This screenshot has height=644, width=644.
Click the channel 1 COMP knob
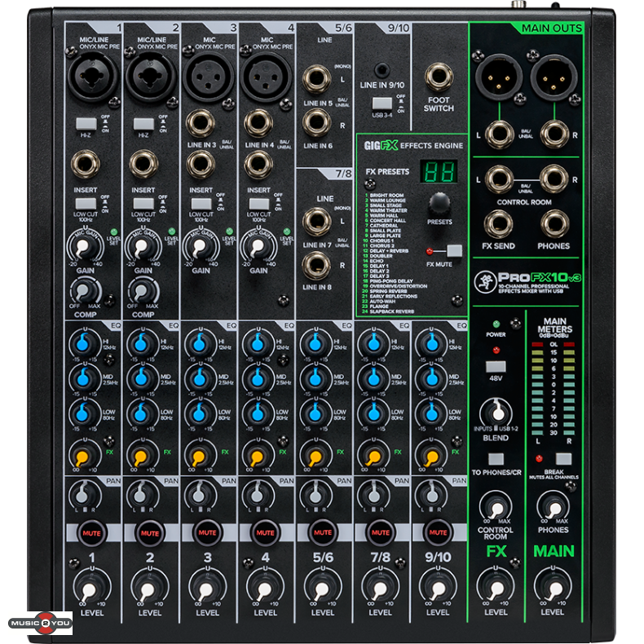point(85,291)
